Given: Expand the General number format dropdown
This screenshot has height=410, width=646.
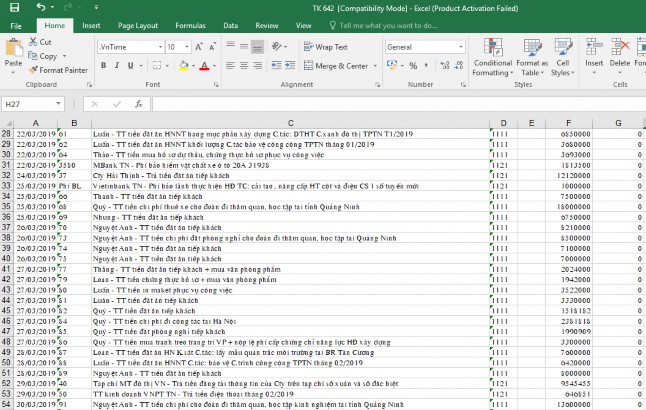Looking at the screenshot, I should click(461, 47).
